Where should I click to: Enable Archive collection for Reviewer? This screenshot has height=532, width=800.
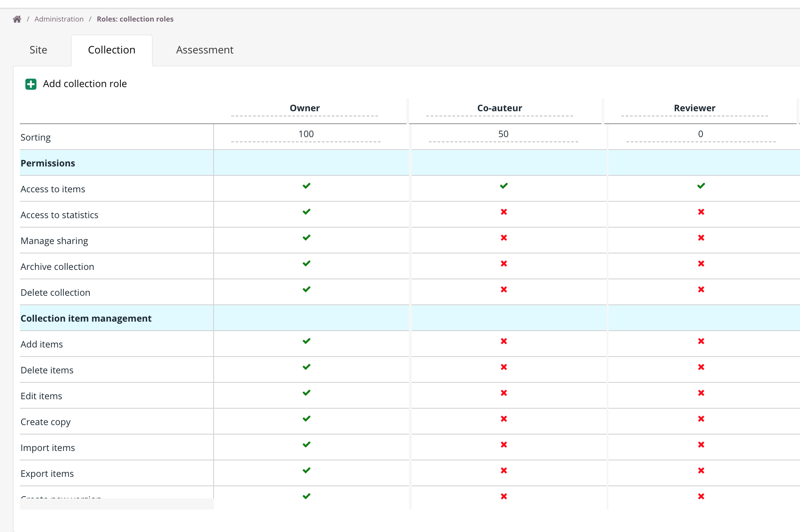tap(701, 263)
